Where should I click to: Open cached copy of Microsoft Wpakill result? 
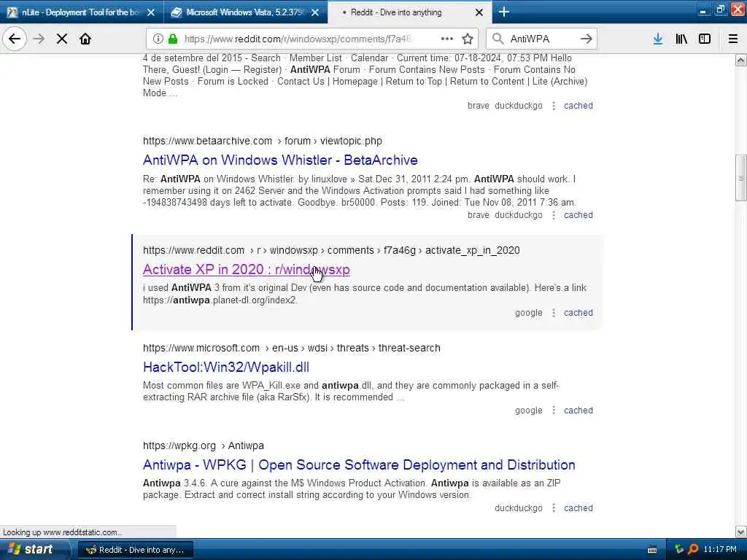(x=578, y=411)
